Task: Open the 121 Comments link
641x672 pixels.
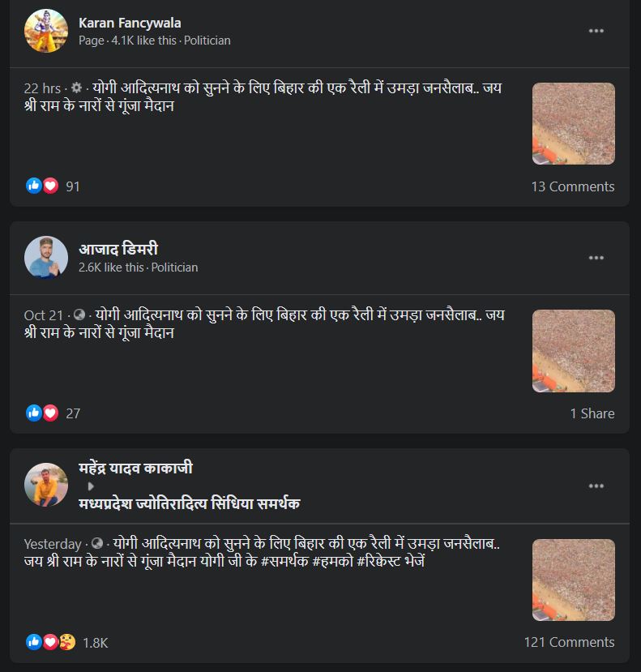Action: click(569, 642)
